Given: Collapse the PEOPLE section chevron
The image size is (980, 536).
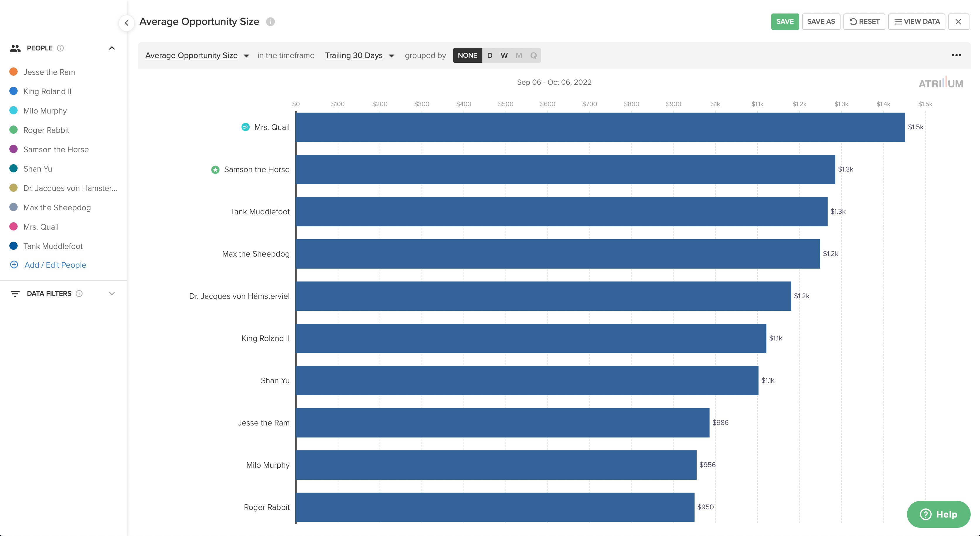Looking at the screenshot, I should pos(112,48).
